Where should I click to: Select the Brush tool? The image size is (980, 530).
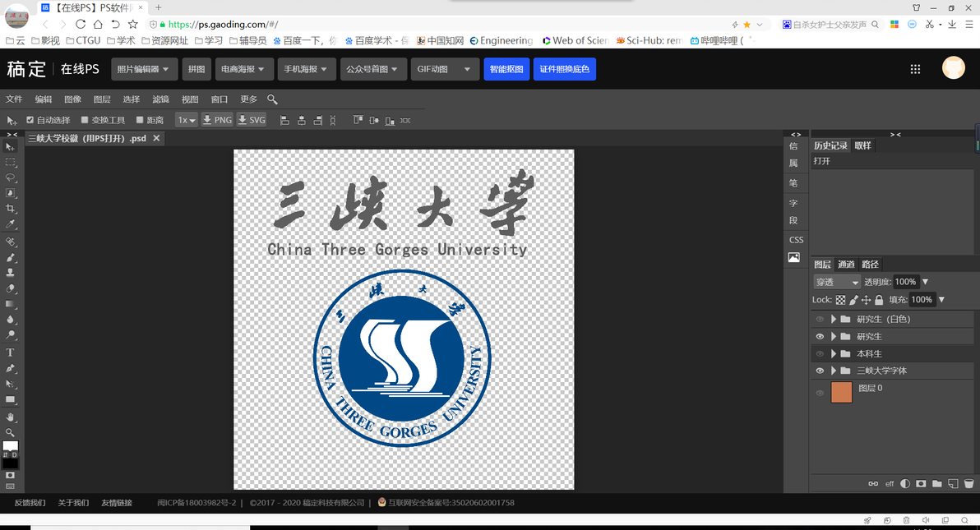click(10, 257)
